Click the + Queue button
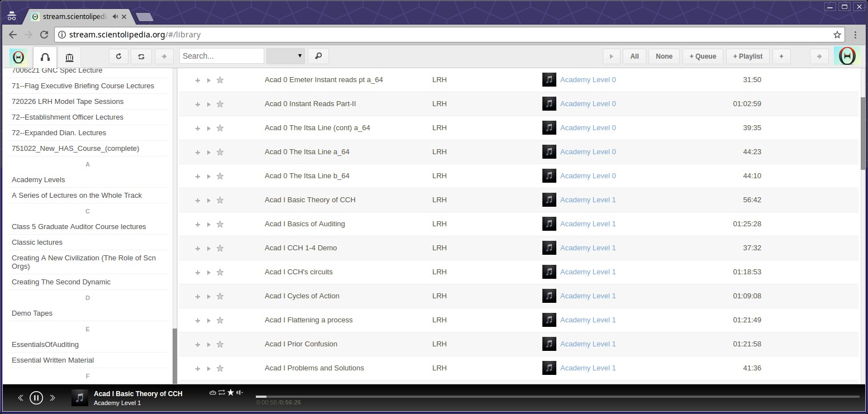The image size is (868, 414). 702,56
